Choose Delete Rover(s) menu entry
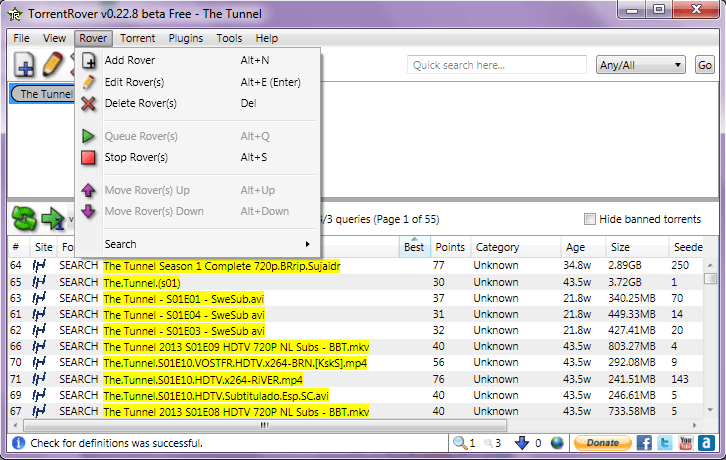Screen dimensions: 726x460 pos(198,103)
